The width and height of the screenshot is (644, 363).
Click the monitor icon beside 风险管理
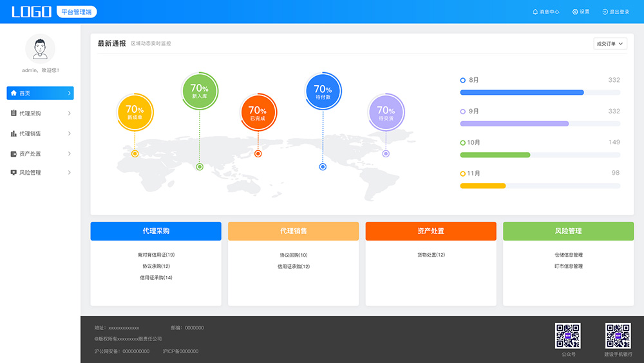tap(14, 173)
